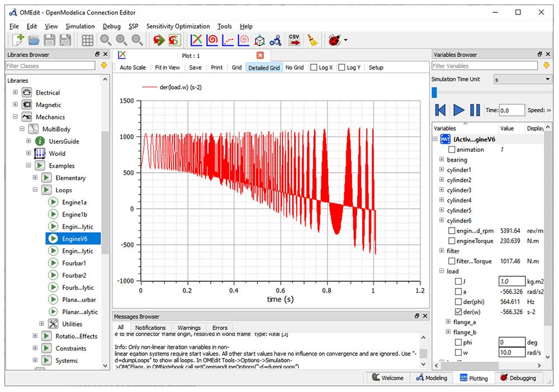The width and height of the screenshot is (559, 392).
Task: Click the Save As floppy icon
Action: point(65,40)
